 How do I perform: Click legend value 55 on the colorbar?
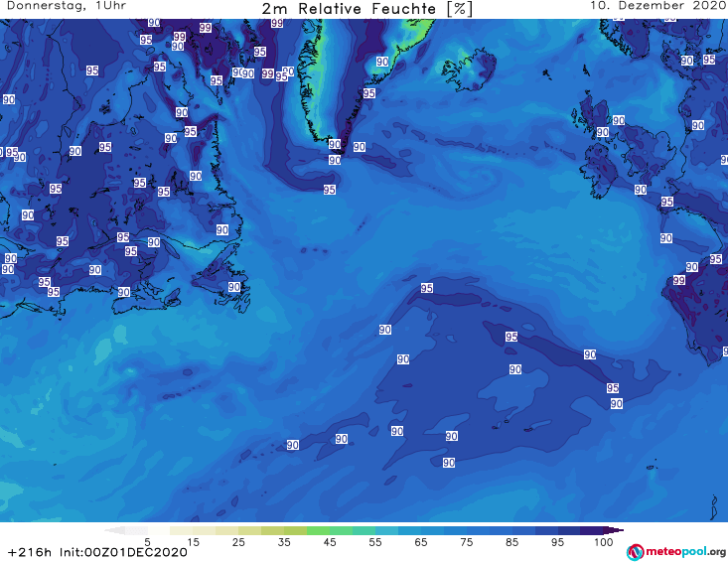(x=375, y=542)
